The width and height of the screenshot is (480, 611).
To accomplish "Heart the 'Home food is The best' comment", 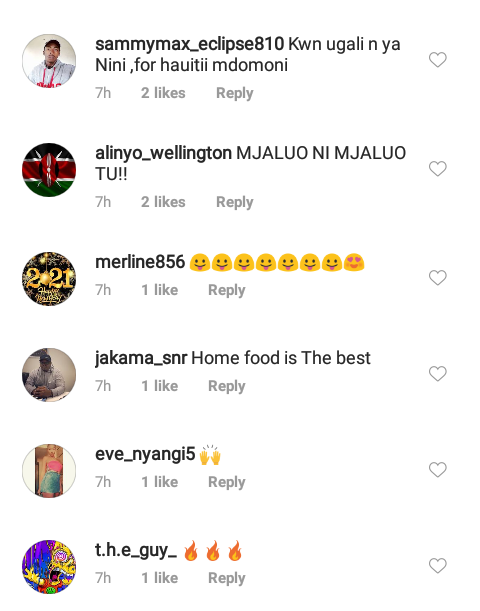I will [438, 374].
